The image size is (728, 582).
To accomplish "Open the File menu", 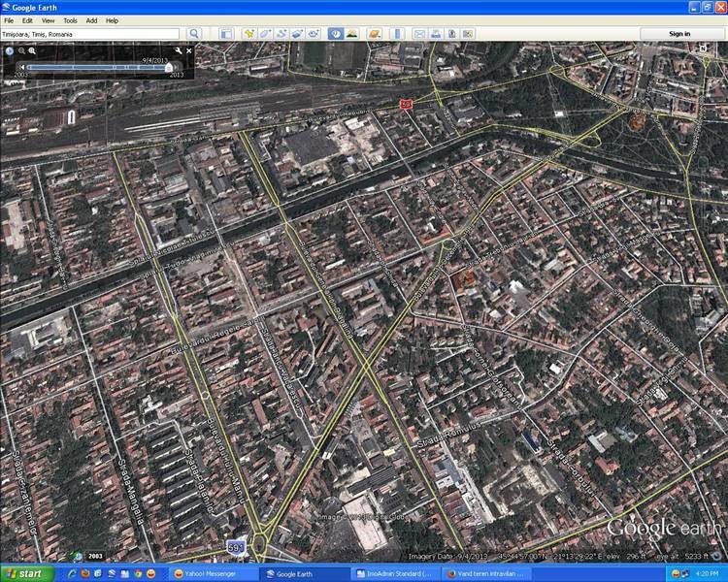I will pos(10,20).
